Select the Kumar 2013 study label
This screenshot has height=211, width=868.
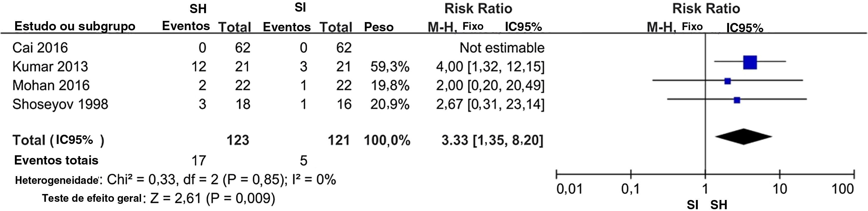(x=50, y=66)
